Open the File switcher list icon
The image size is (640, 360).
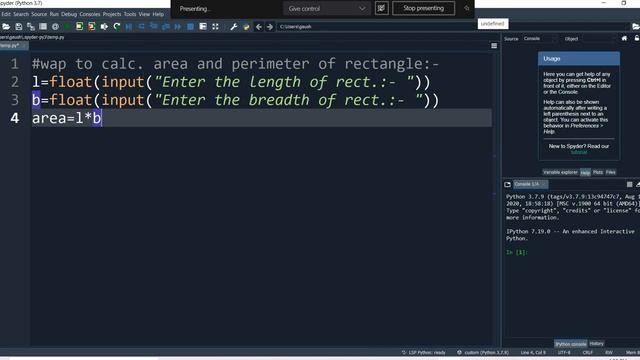(x=43, y=27)
